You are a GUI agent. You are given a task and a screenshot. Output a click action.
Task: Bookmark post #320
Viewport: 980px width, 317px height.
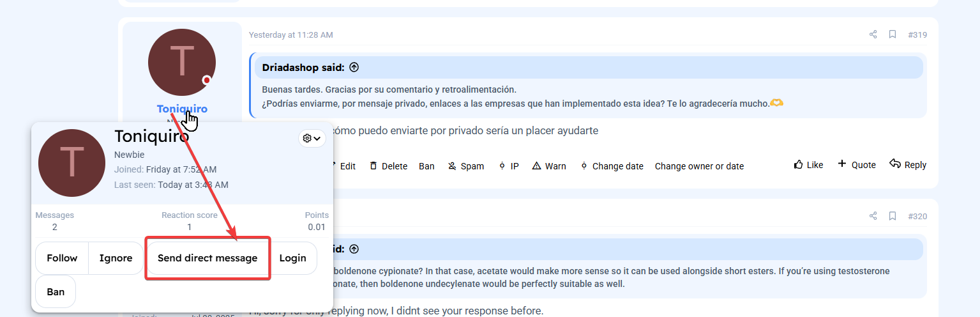[893, 216]
